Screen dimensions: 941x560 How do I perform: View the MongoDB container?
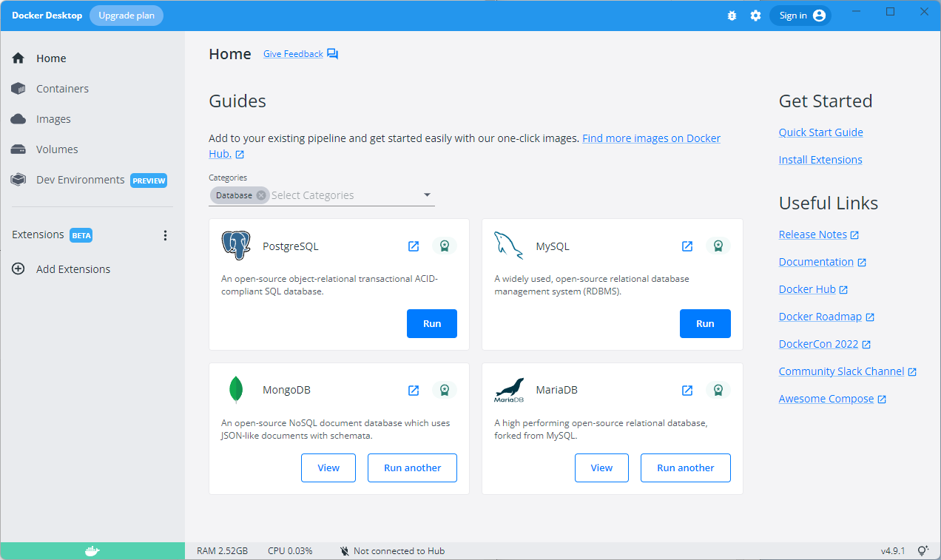pyautogui.click(x=328, y=468)
